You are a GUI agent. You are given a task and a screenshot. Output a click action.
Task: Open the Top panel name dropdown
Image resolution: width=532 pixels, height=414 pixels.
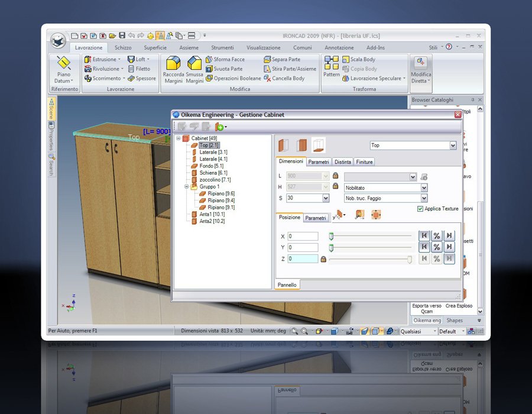click(453, 145)
